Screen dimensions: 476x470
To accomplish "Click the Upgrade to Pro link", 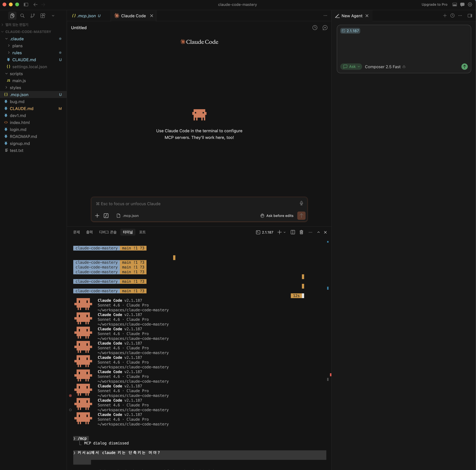I will point(434,4).
